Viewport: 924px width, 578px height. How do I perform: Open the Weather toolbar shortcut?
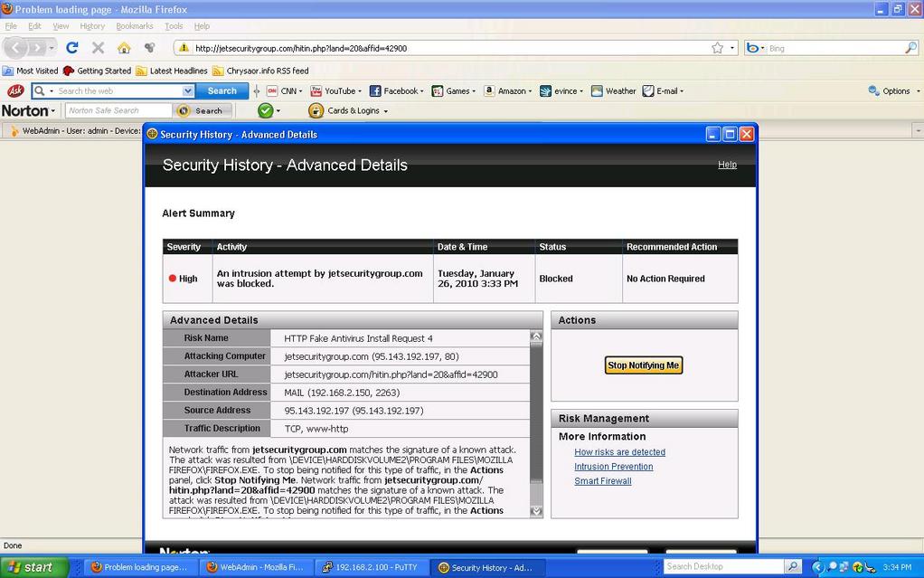(614, 90)
